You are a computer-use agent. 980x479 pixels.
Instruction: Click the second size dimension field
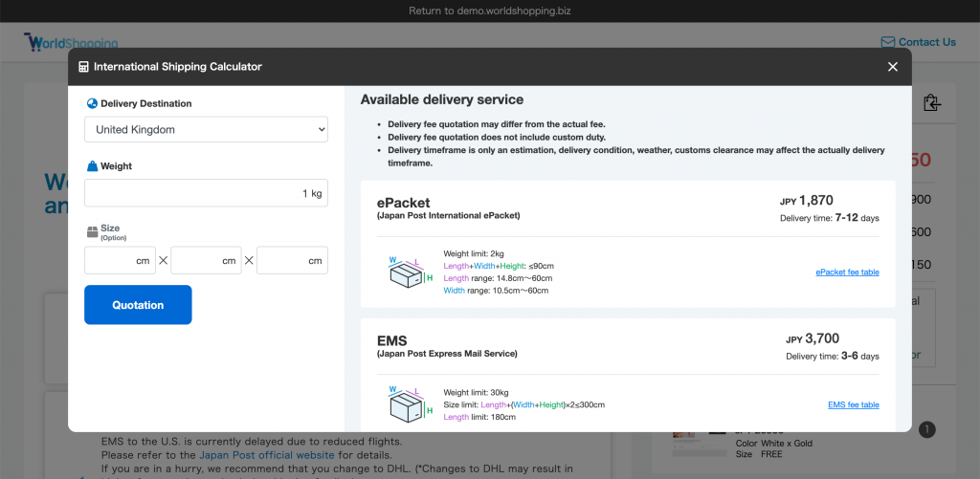pyautogui.click(x=207, y=260)
